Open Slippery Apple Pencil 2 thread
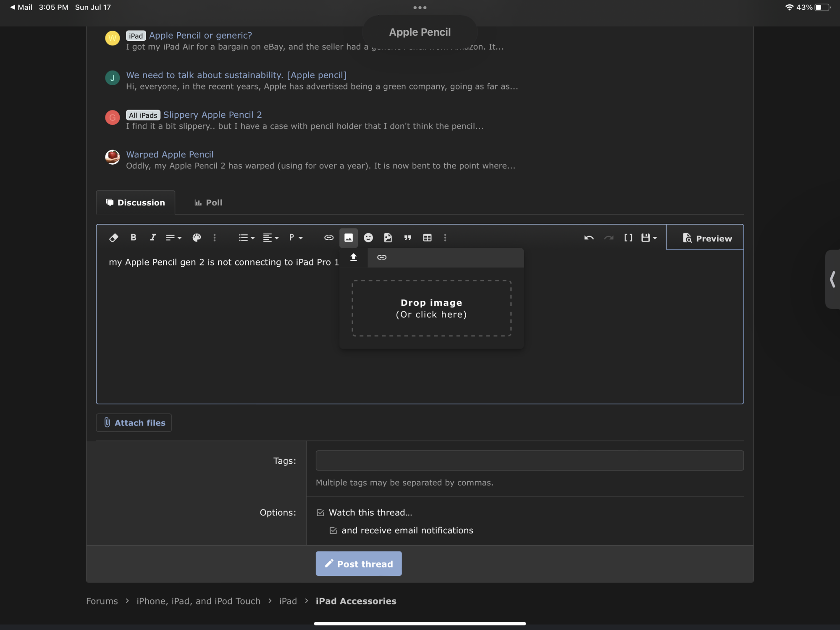Screen dimensions: 840x630 (x=213, y=115)
